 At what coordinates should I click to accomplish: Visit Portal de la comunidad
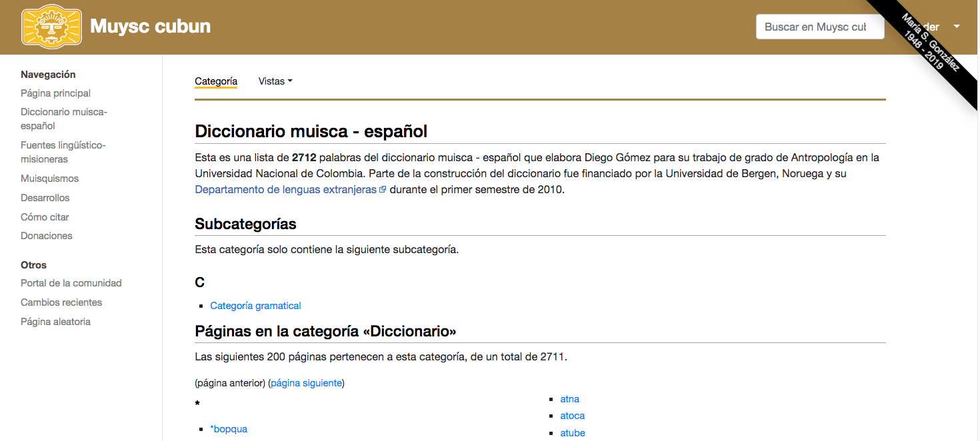(x=71, y=283)
